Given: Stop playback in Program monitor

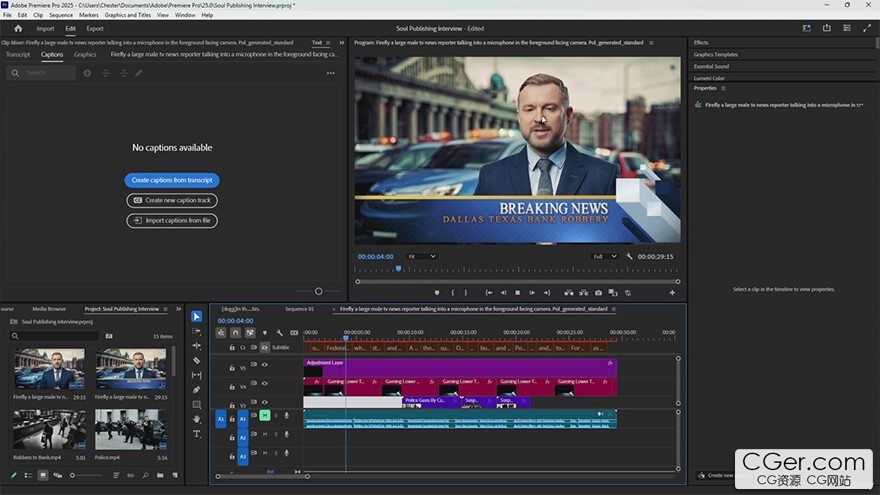Looking at the screenshot, I should [x=517, y=292].
